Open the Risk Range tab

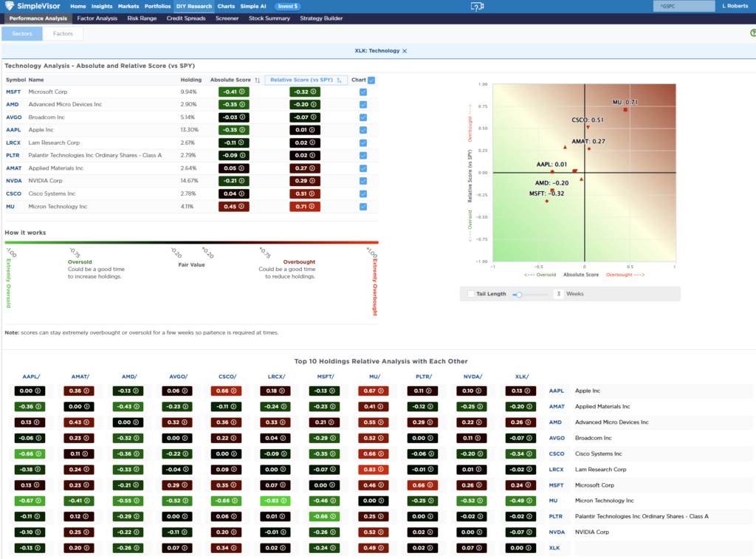142,18
